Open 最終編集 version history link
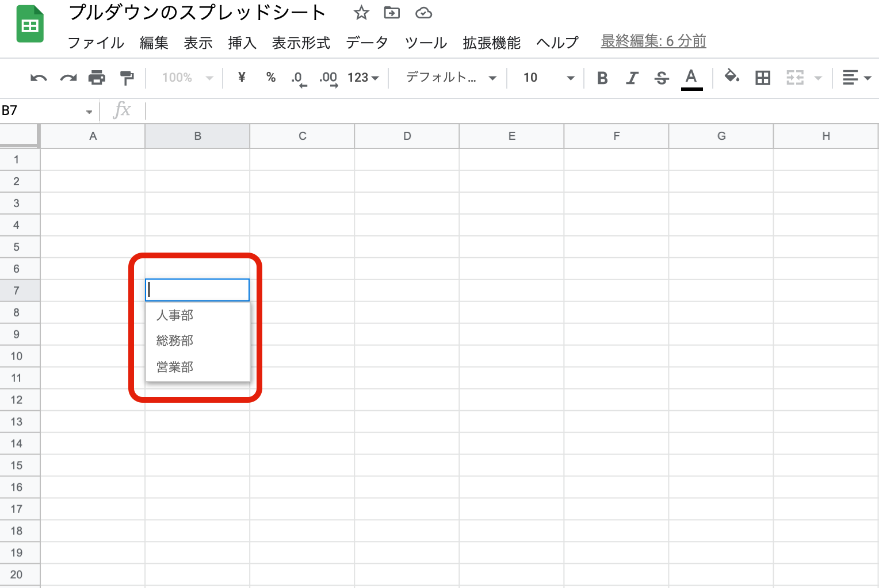This screenshot has width=879, height=588. point(653,41)
